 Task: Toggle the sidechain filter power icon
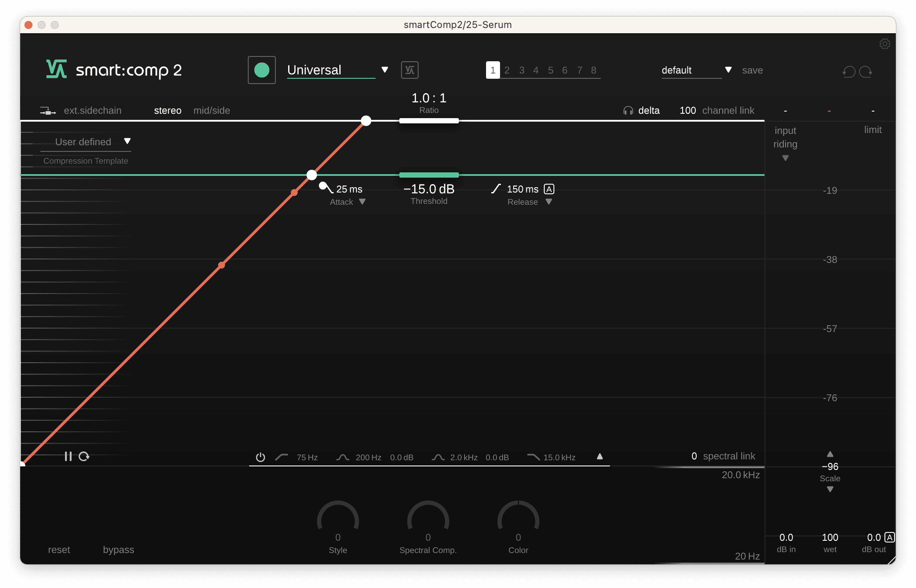point(261,457)
